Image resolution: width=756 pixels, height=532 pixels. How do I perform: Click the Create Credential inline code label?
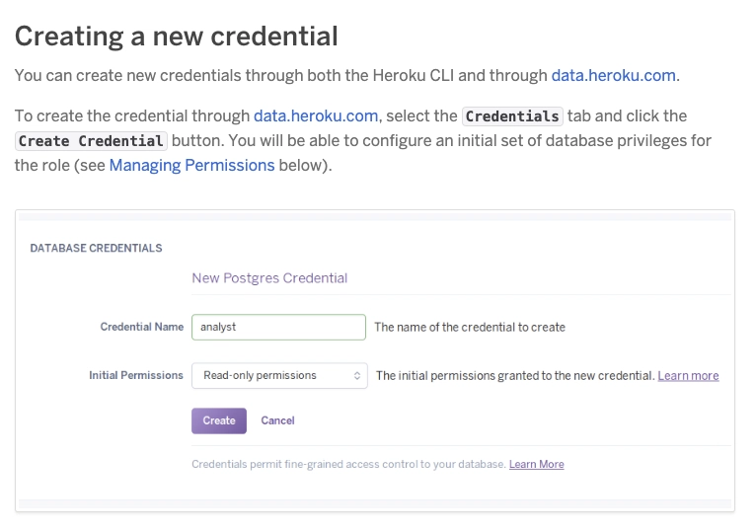tap(91, 141)
